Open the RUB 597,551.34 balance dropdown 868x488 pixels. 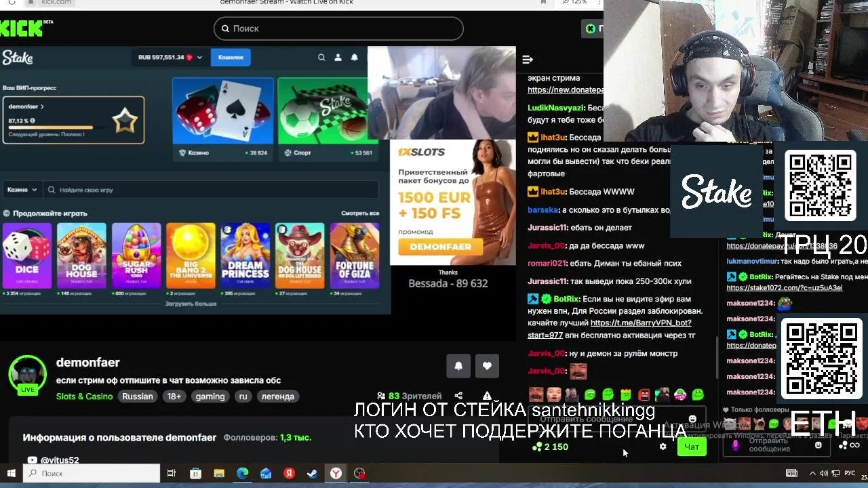[x=170, y=58]
